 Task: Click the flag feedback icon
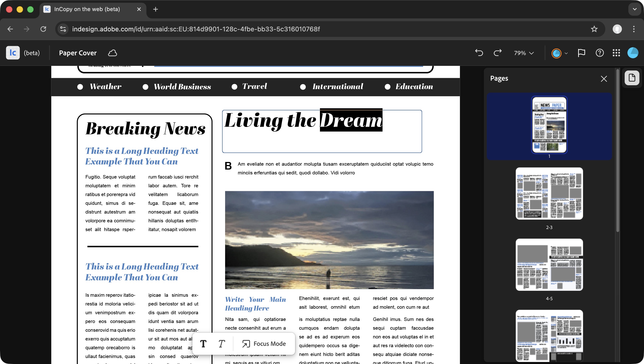pyautogui.click(x=581, y=53)
